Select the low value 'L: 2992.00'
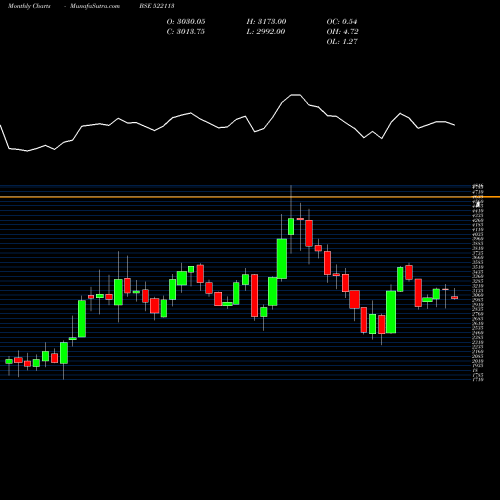Image resolution: width=500 pixels, height=500 pixels. click(x=266, y=32)
